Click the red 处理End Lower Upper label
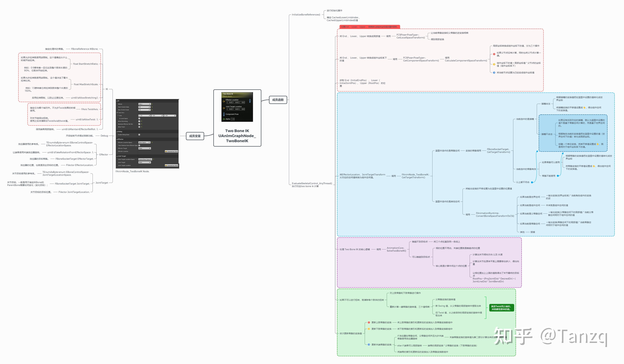 click(x=370, y=27)
